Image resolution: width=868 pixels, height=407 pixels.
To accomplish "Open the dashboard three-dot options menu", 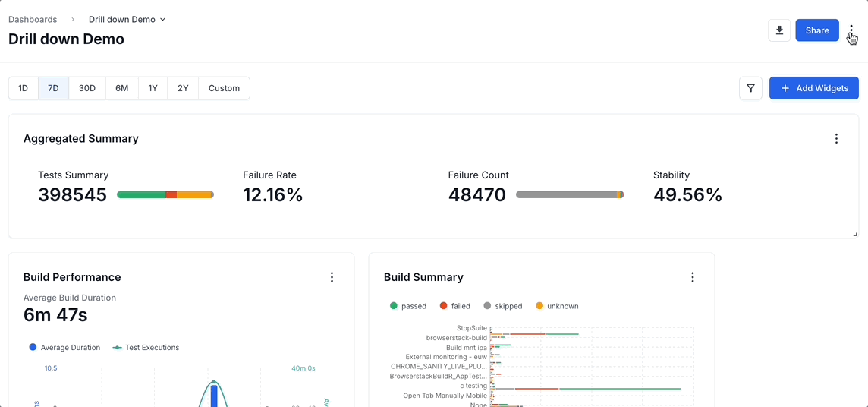I will [x=851, y=30].
